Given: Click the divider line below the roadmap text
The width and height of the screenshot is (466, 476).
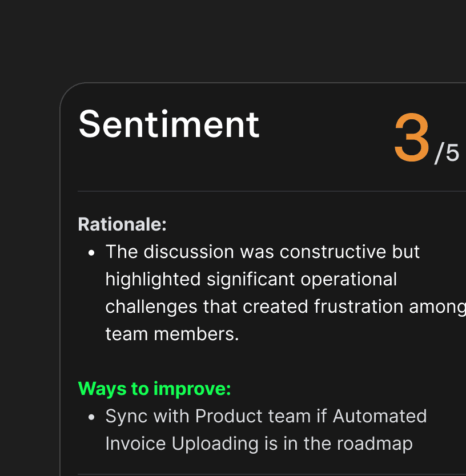Looking at the screenshot, I should point(272,474).
